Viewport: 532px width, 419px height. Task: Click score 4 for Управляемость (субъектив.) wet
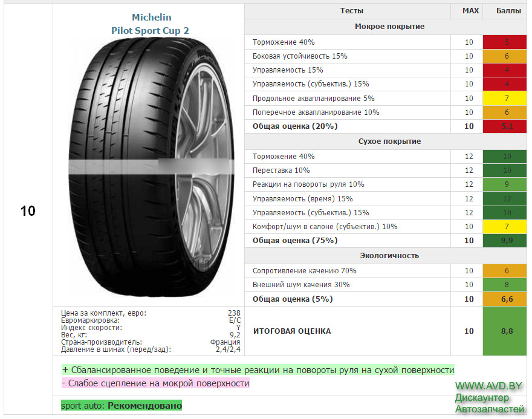pyautogui.click(x=505, y=84)
